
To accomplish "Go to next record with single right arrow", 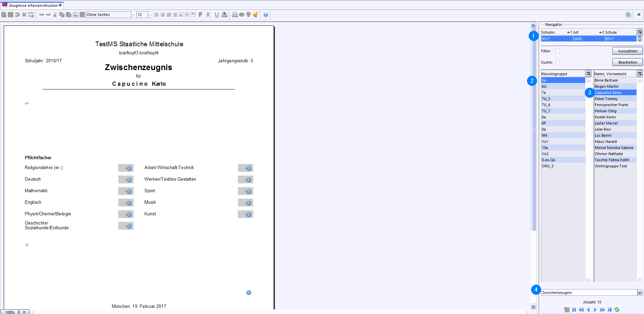I will pyautogui.click(x=595, y=310).
